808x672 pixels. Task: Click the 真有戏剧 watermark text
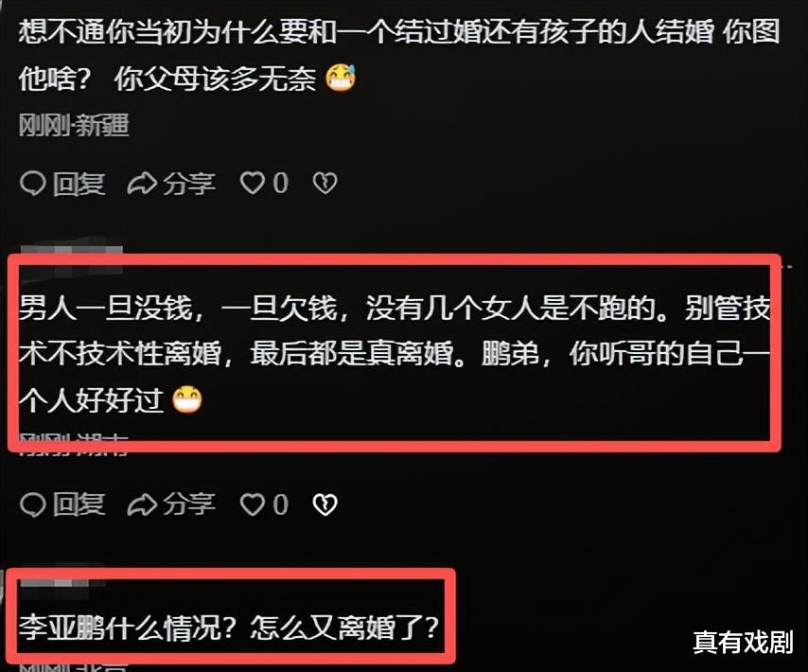pos(743,642)
